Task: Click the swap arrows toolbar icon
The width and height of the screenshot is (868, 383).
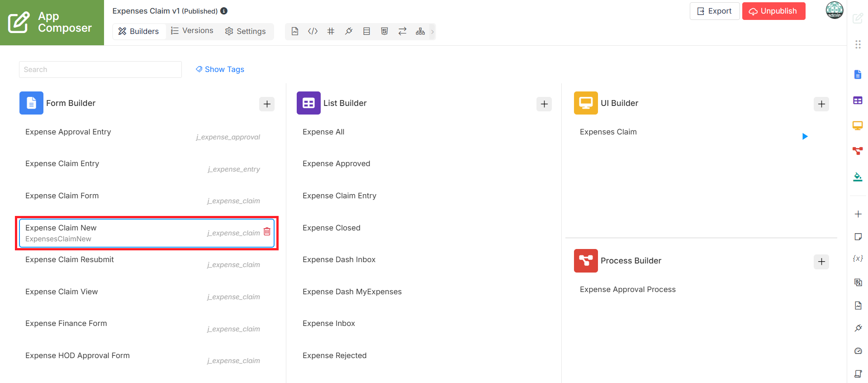Action: click(x=403, y=31)
